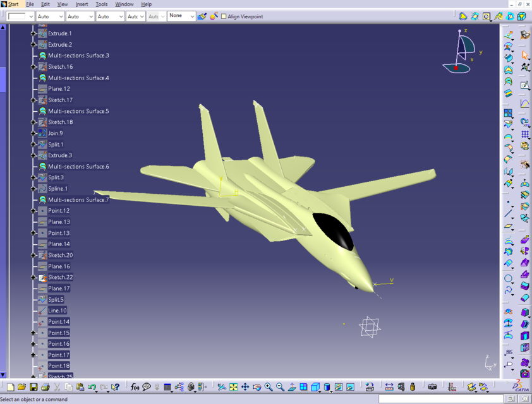Activate the Rotate view tool
This screenshot has width=532, height=404.
point(257,386)
